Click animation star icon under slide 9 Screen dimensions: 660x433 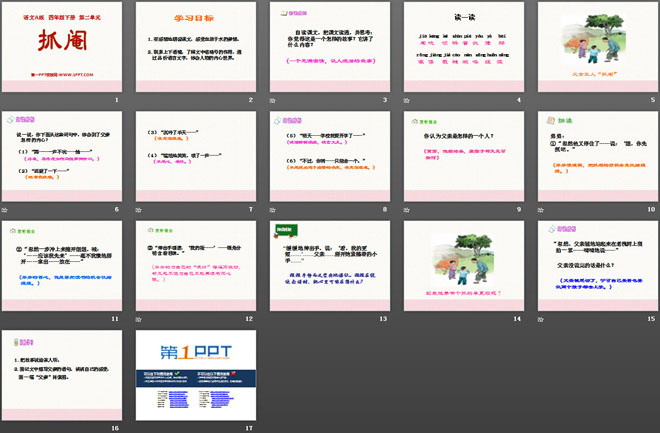406,210
